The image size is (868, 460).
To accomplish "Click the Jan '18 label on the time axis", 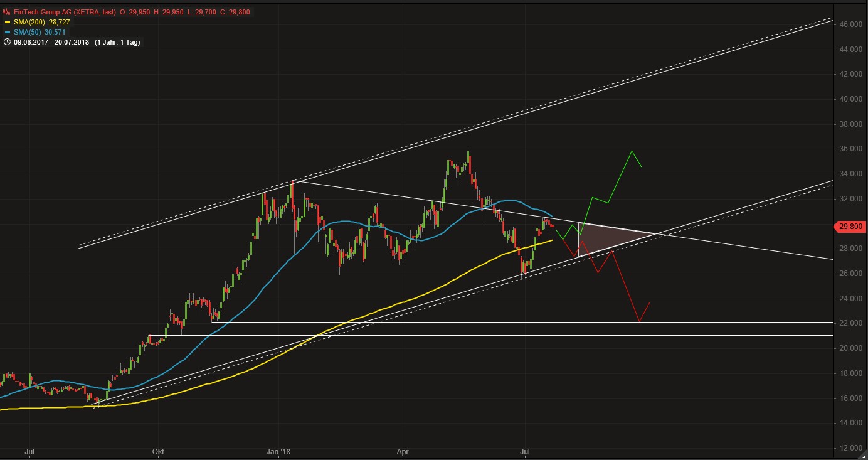I will (x=278, y=451).
